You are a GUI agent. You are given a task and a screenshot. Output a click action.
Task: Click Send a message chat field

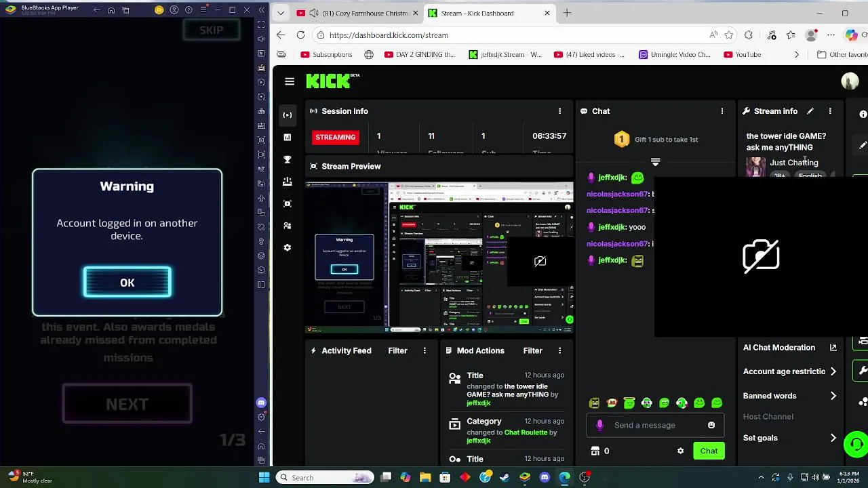(655, 425)
